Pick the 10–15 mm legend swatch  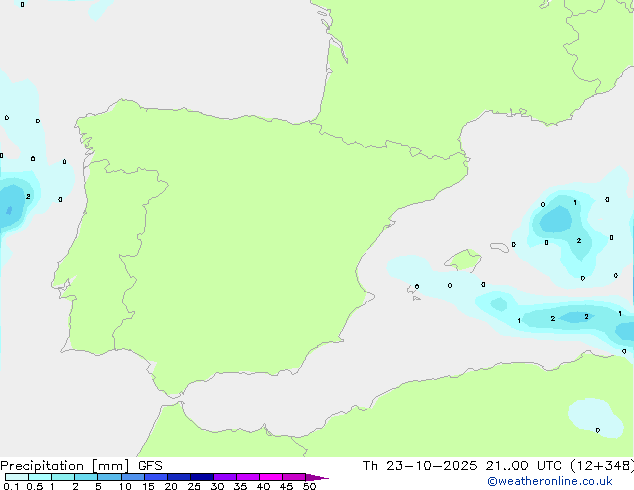(132, 477)
